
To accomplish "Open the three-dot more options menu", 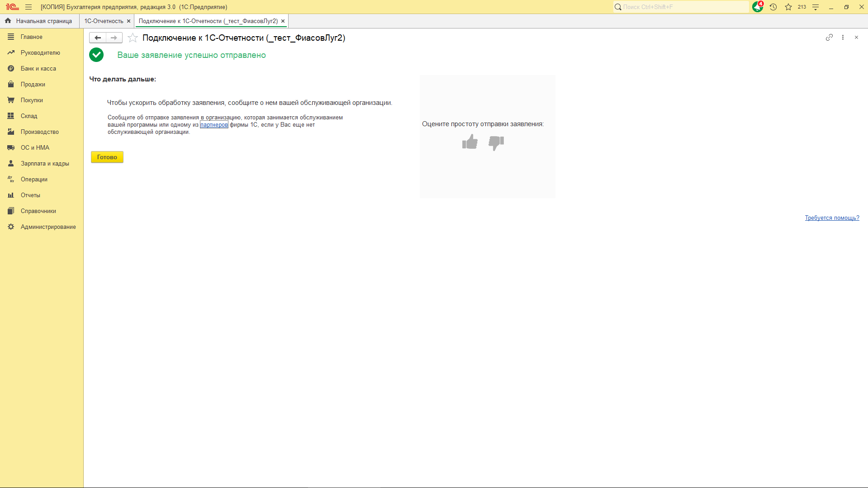I will (843, 38).
